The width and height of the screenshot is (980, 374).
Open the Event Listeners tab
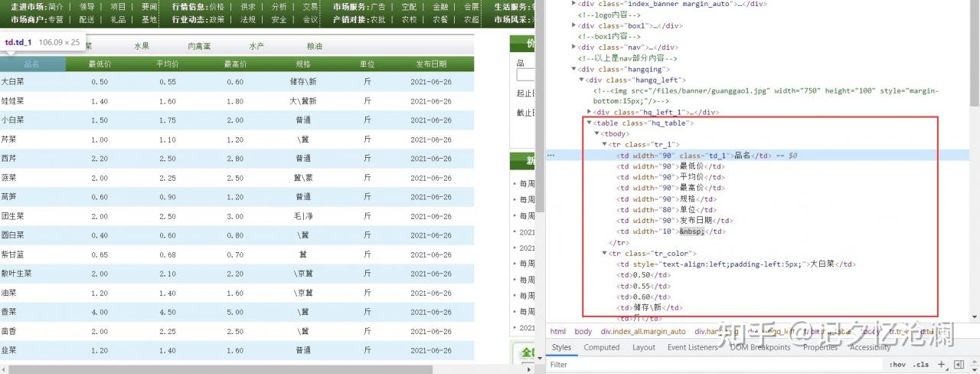[x=693, y=347]
